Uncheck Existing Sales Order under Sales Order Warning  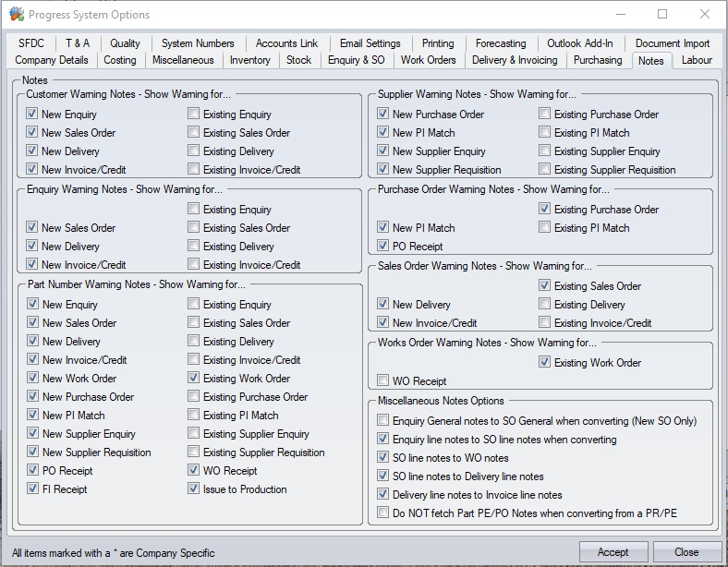[545, 286]
